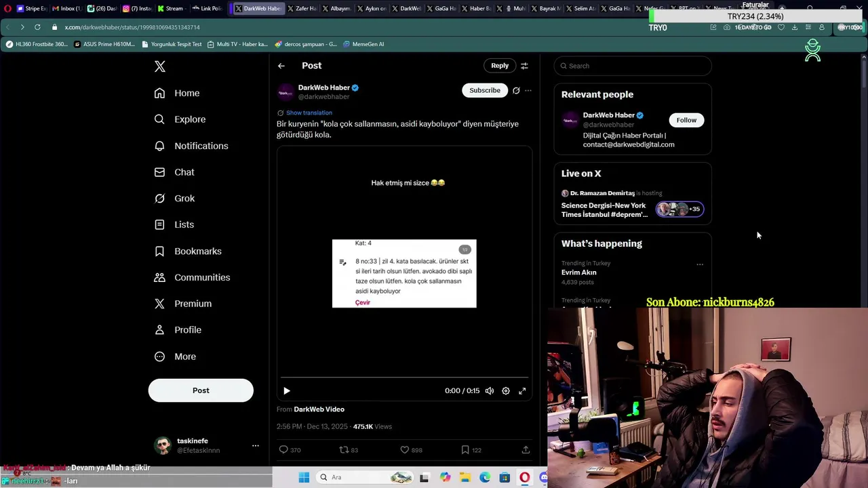Go back using the arrow beside Post
Image resolution: width=868 pixels, height=488 pixels.
[x=281, y=66]
